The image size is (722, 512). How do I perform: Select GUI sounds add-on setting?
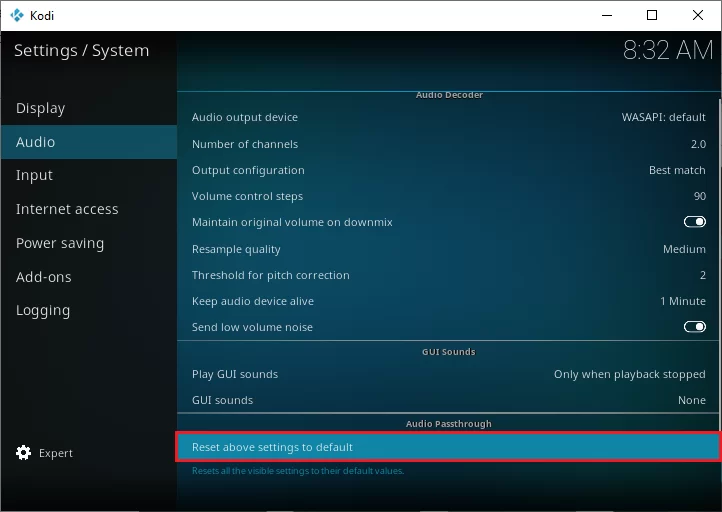448,400
